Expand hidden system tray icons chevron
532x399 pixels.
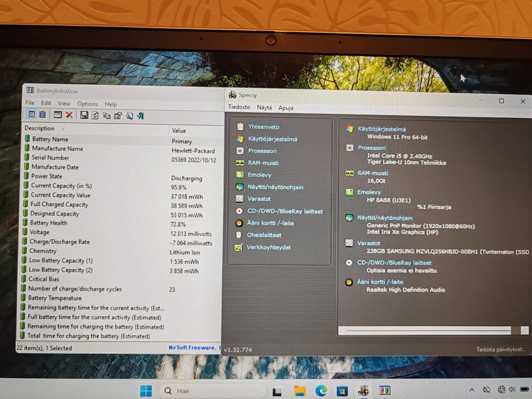pyautogui.click(x=472, y=390)
